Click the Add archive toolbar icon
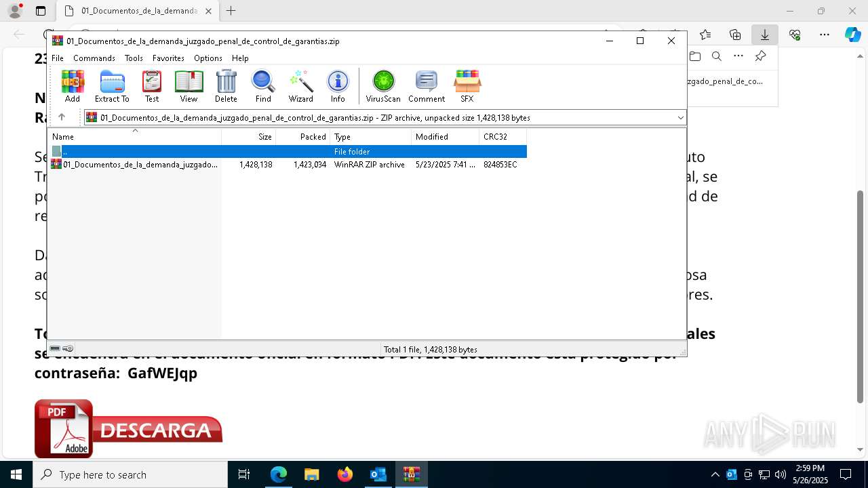868x488 pixels. 73,86
